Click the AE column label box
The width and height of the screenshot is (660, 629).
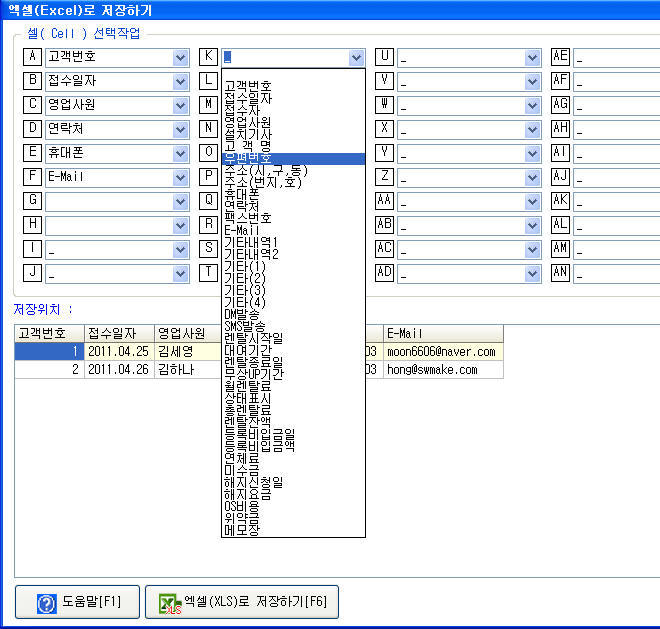point(560,57)
